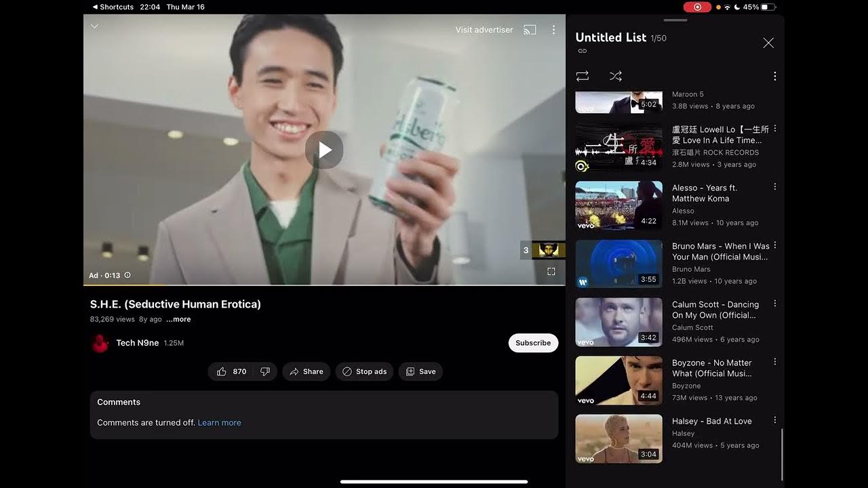Click the playlist panel top drag handle

(675, 20)
